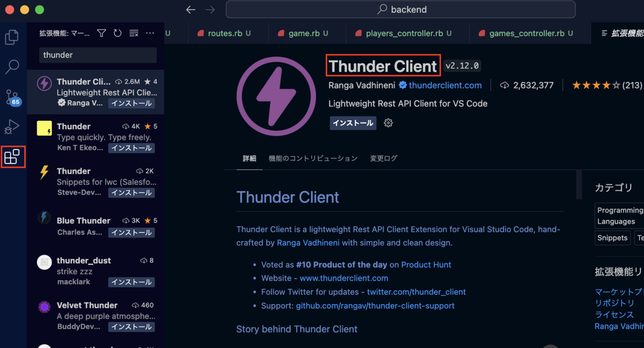Select the Extensions icon in the activity bar
Image resolution: width=644 pixels, height=348 pixels.
(13, 157)
